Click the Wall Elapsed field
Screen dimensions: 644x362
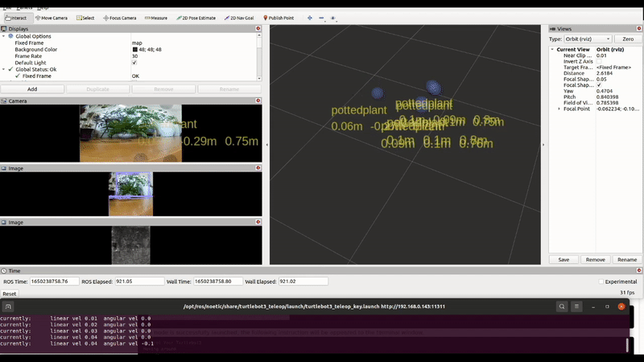(303, 282)
